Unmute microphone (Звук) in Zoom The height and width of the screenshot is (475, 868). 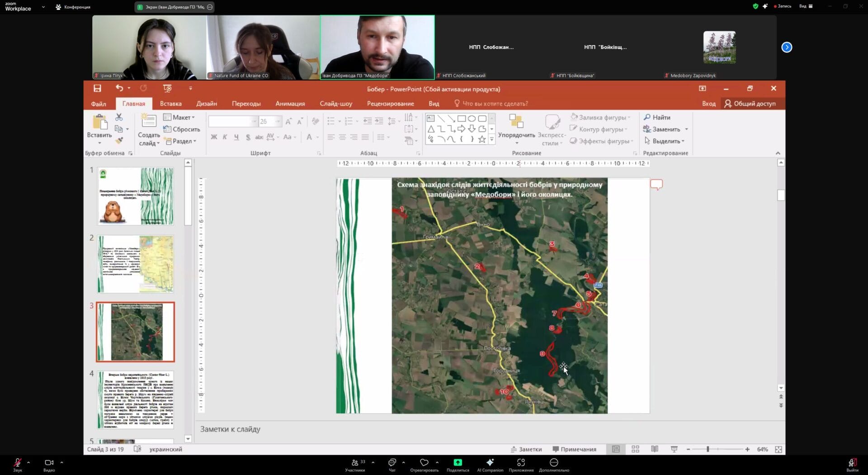pos(17,462)
